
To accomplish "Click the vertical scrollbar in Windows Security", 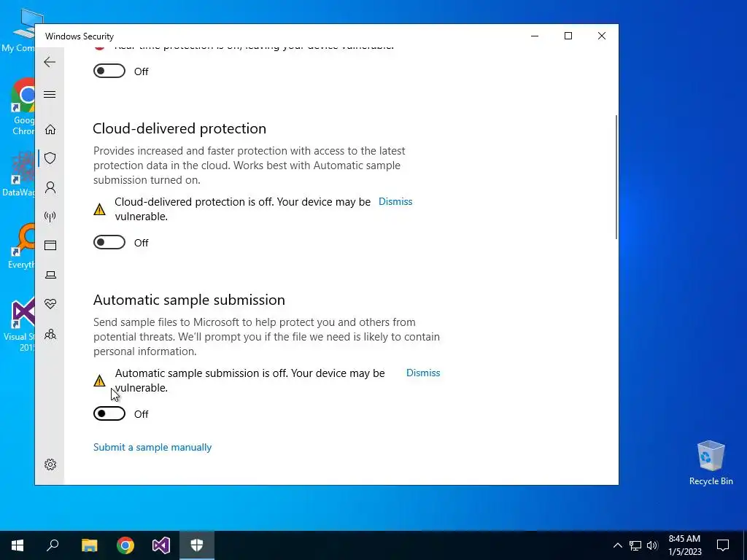I will click(x=616, y=177).
